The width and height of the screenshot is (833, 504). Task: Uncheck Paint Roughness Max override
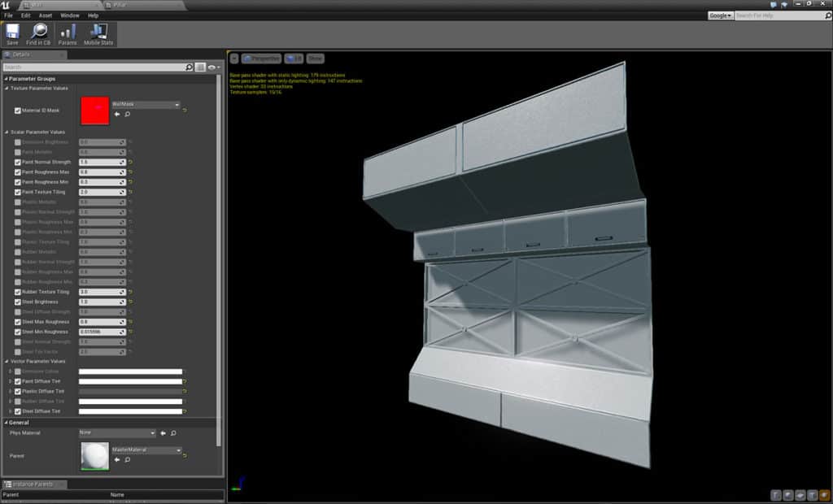[18, 172]
